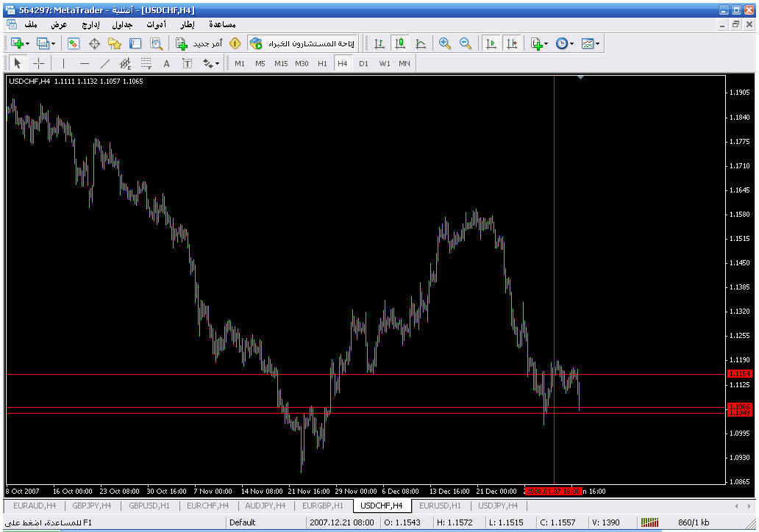Viewport: 759px width, 532px height.
Task: Click the zoom out magnifier icon
Action: click(466, 44)
